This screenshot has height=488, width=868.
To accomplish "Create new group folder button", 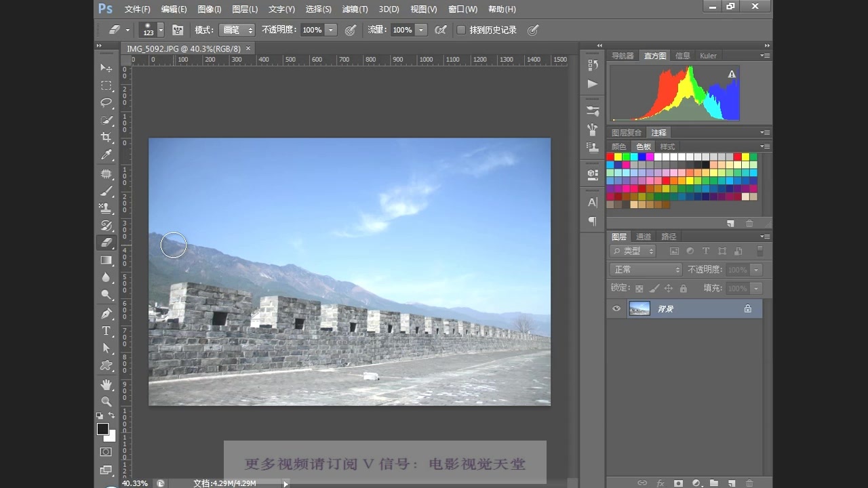I will tap(713, 483).
